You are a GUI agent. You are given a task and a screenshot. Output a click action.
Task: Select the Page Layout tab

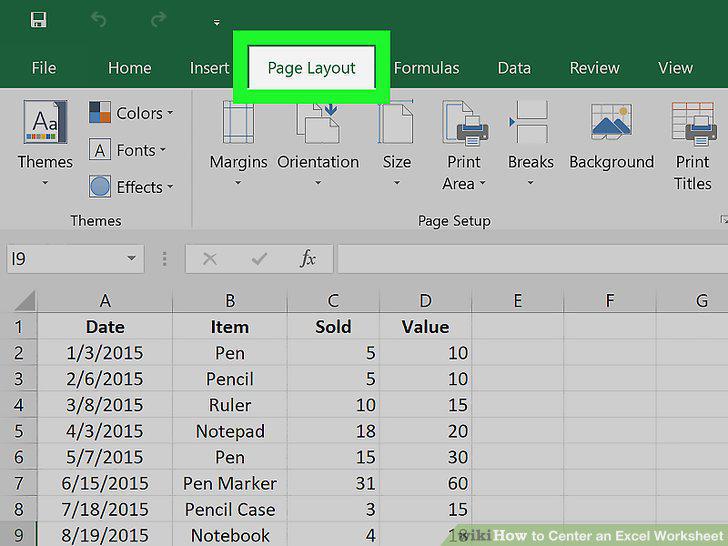point(312,68)
